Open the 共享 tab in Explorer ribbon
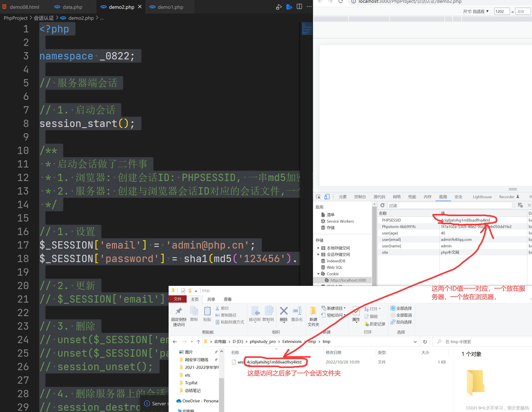Viewport: 532px width, 412px height. [211, 299]
